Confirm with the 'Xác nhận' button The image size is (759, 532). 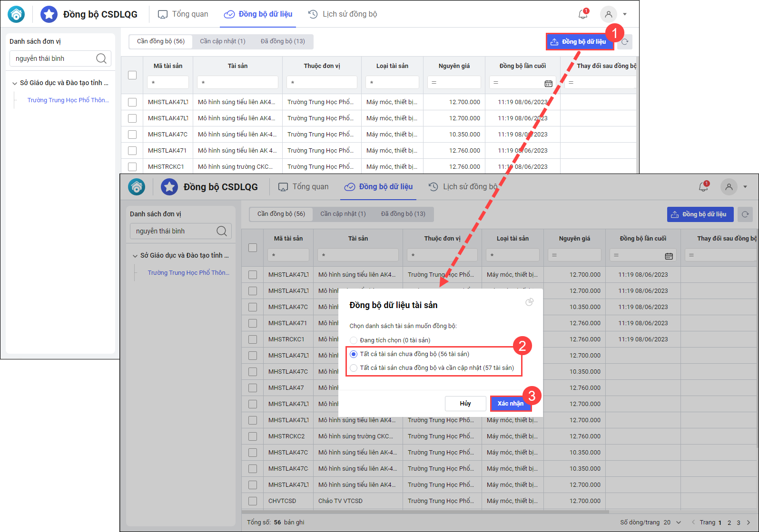(511, 404)
